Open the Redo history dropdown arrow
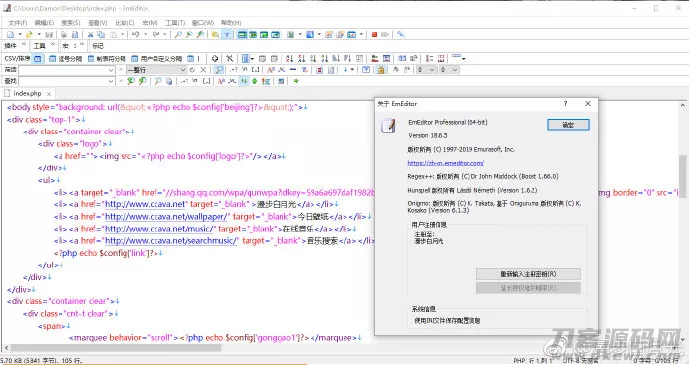The image size is (690, 365). pyautogui.click(x=165, y=34)
